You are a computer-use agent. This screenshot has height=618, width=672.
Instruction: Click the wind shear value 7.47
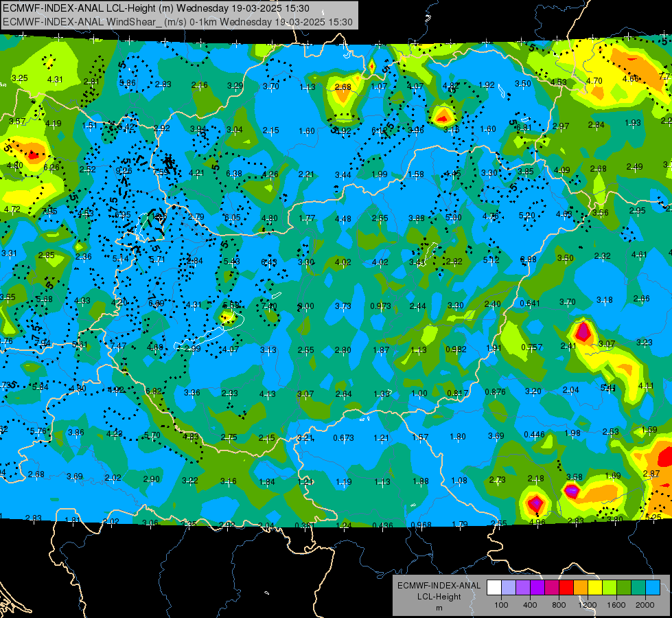click(118, 345)
